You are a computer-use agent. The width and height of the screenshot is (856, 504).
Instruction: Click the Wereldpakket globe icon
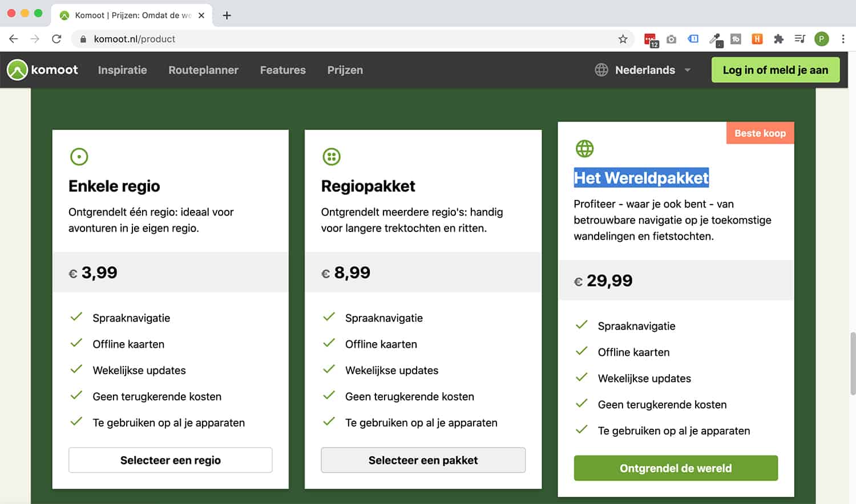pyautogui.click(x=584, y=149)
